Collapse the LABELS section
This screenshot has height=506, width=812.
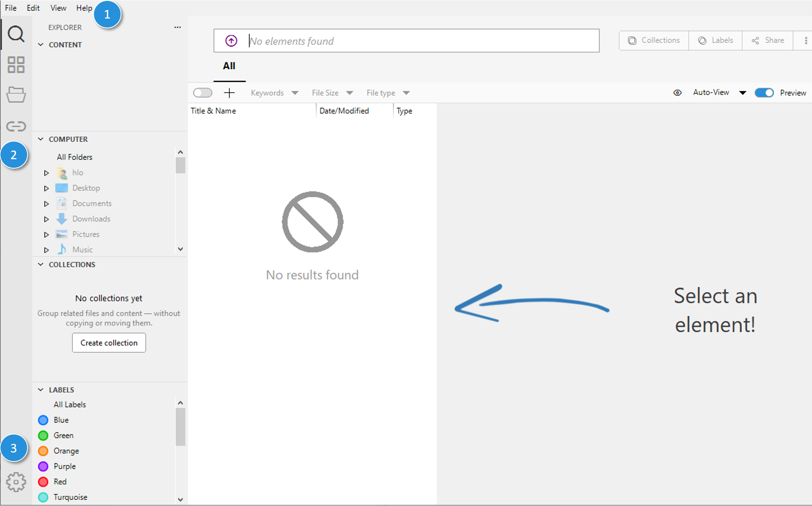coord(41,390)
